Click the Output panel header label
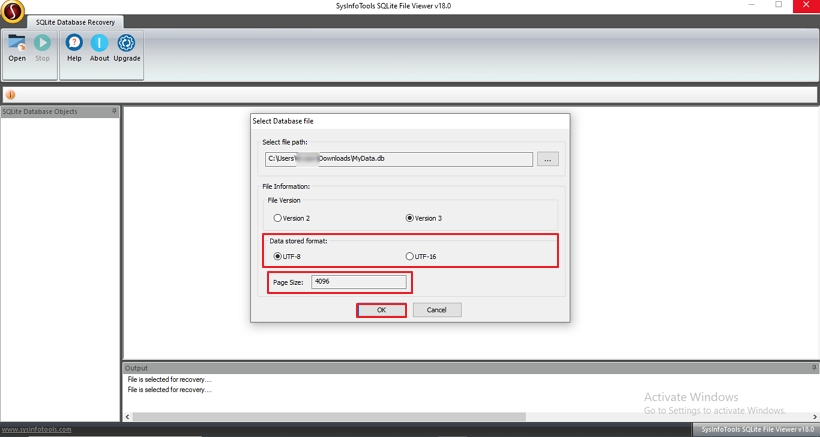The image size is (820, 437). pos(136,368)
